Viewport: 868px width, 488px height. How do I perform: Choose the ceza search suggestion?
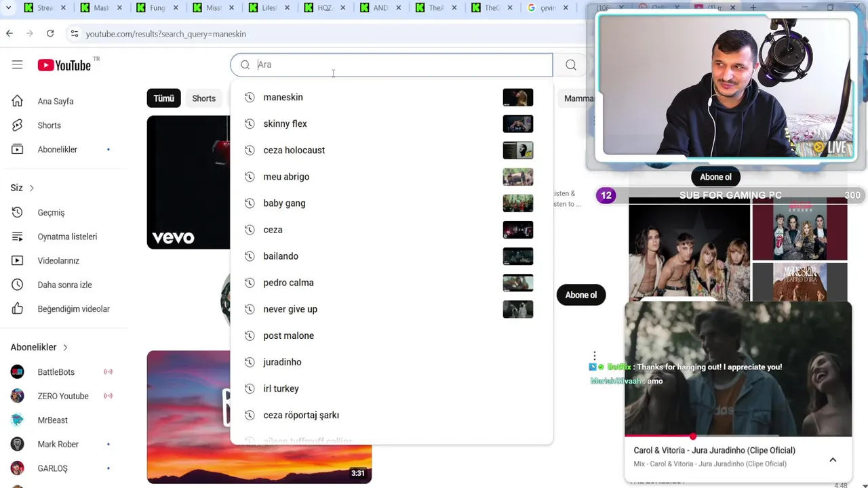point(391,230)
